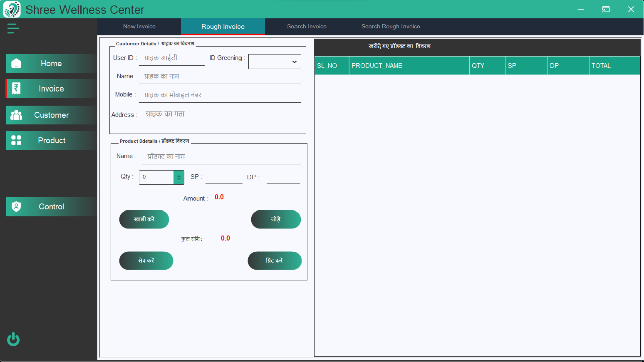The width and height of the screenshot is (644, 362).
Task: Open the Search Invoice tab
Action: (x=307, y=26)
